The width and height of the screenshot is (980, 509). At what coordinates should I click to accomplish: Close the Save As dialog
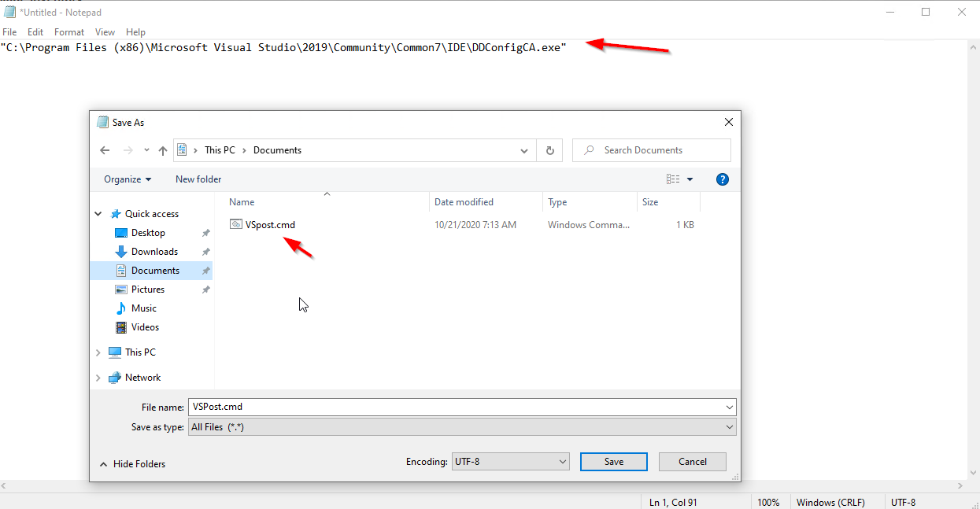[729, 122]
